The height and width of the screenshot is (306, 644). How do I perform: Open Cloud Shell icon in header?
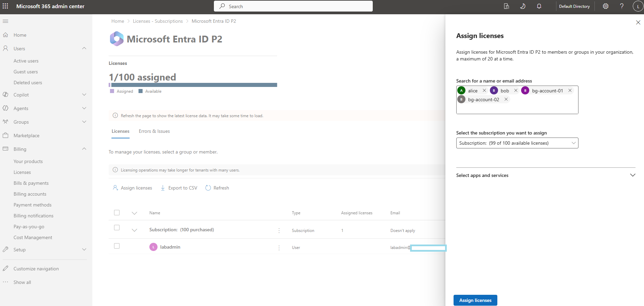click(x=507, y=6)
